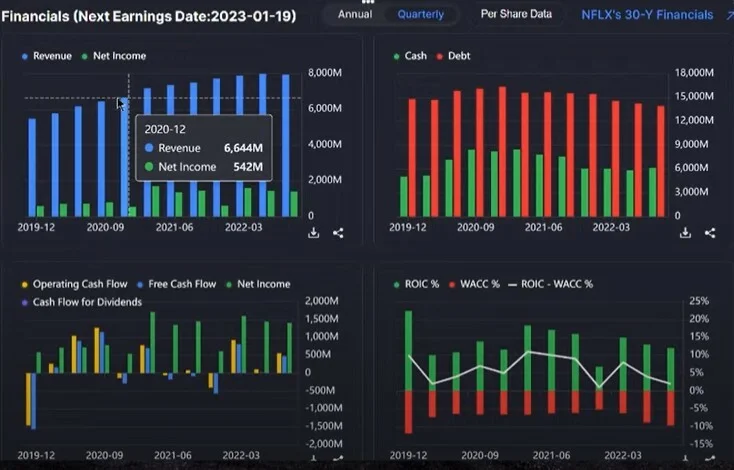This screenshot has height=470, width=734.
Task: Open the Per Share Data tab
Action: click(516, 14)
